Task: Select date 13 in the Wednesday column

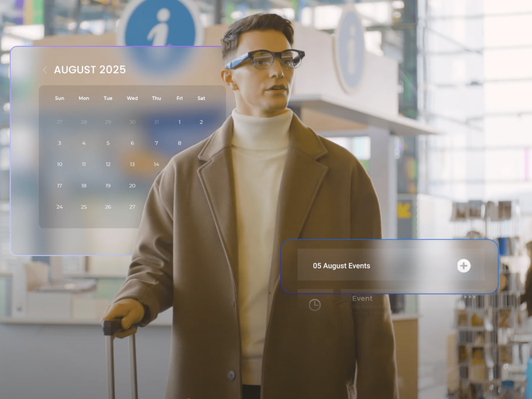Action: pos(132,164)
